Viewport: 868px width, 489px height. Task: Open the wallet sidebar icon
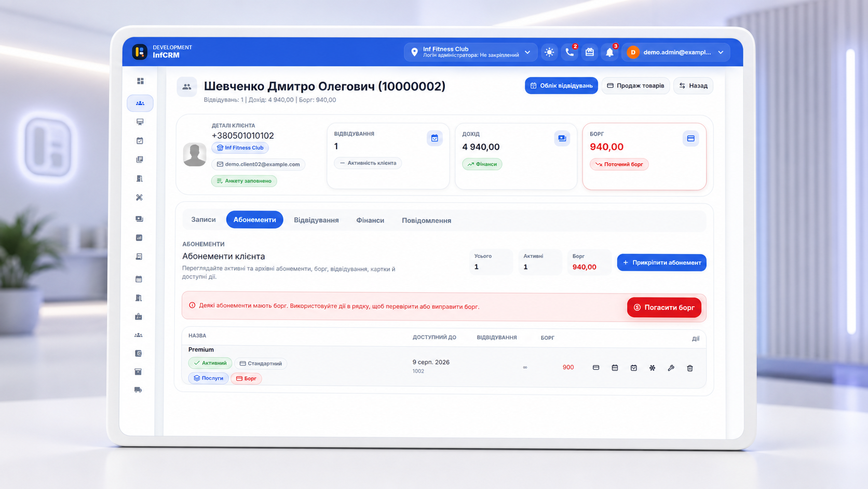[x=139, y=353]
